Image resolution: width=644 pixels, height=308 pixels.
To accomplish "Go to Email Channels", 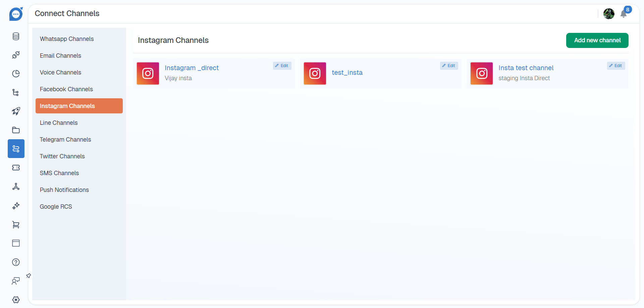I will tap(79, 56).
